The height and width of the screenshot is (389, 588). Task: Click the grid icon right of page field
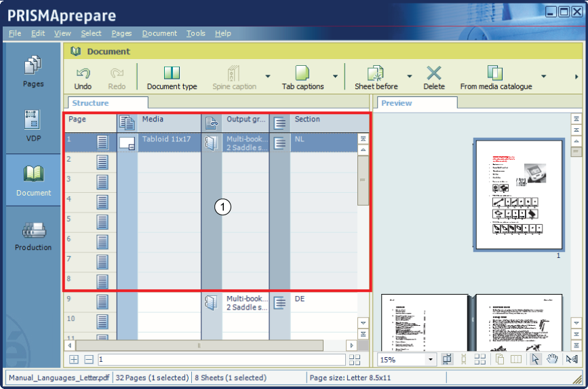[355, 360]
